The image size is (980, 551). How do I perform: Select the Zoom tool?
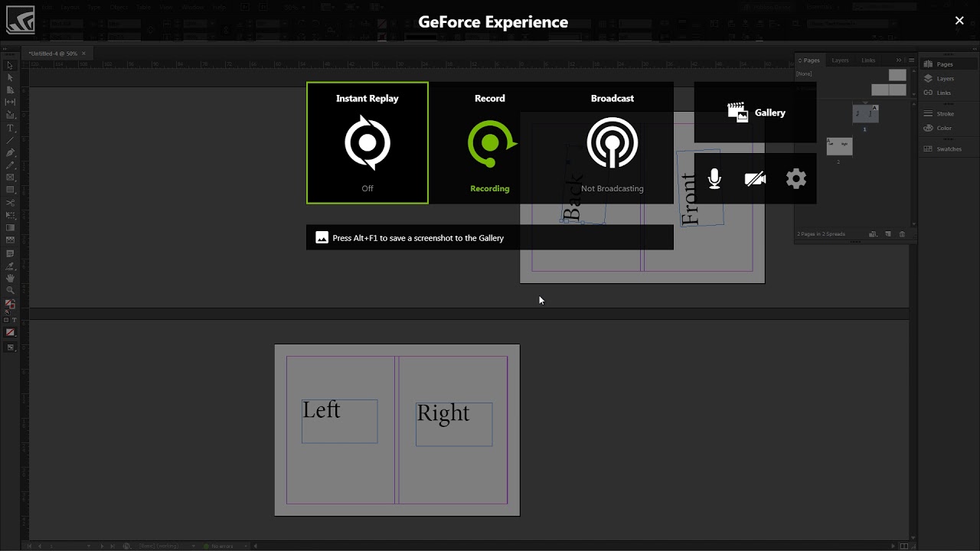pos(10,291)
